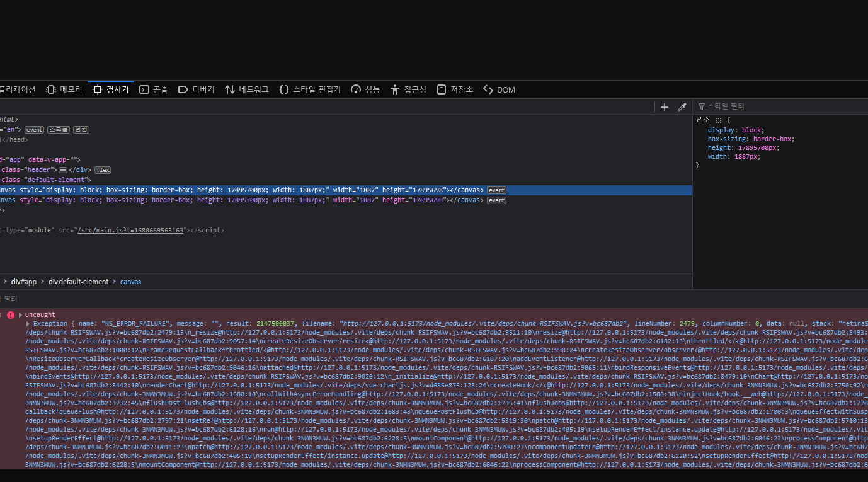Image resolution: width=868 pixels, height=482 pixels.
Task: Click the red error icon beside Uncaught
Action: (x=11, y=314)
